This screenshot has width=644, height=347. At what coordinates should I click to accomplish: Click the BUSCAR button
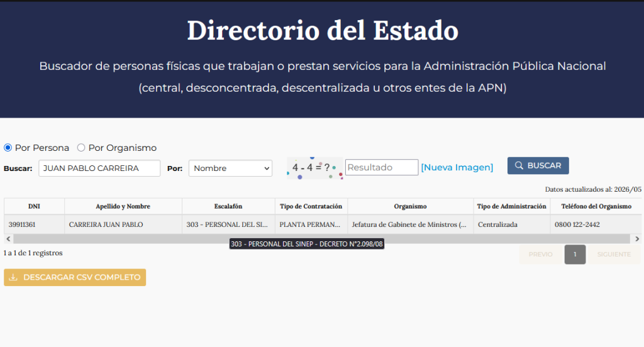pyautogui.click(x=538, y=165)
